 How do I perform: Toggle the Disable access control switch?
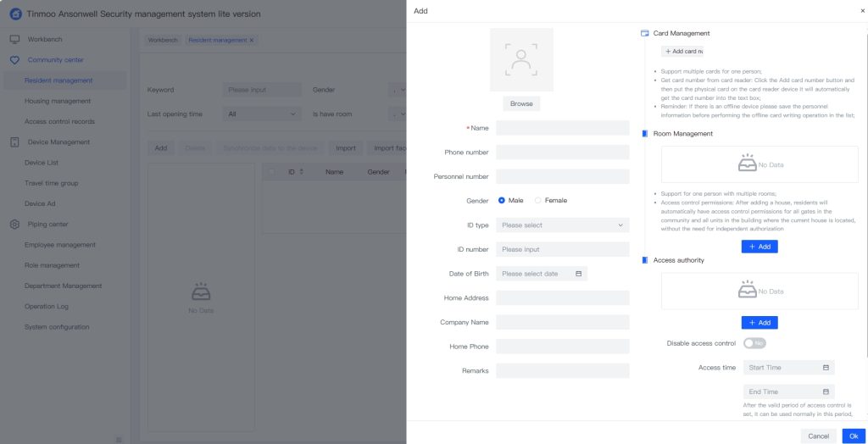pyautogui.click(x=754, y=343)
